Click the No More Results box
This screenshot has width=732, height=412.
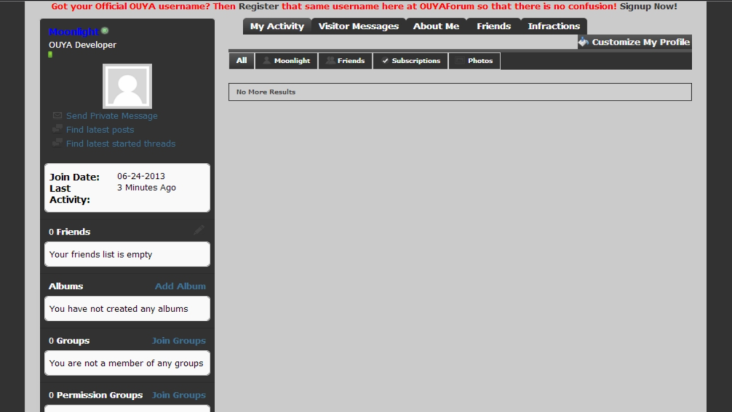[x=460, y=92]
